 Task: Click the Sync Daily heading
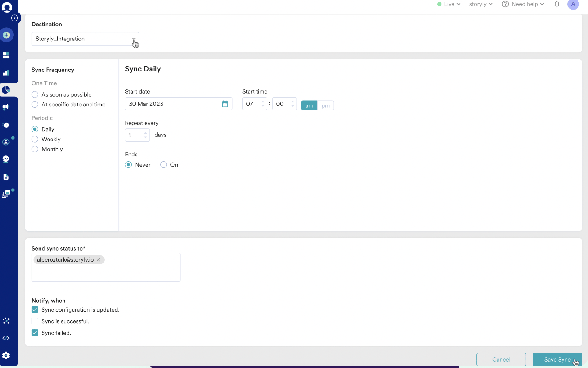143,69
